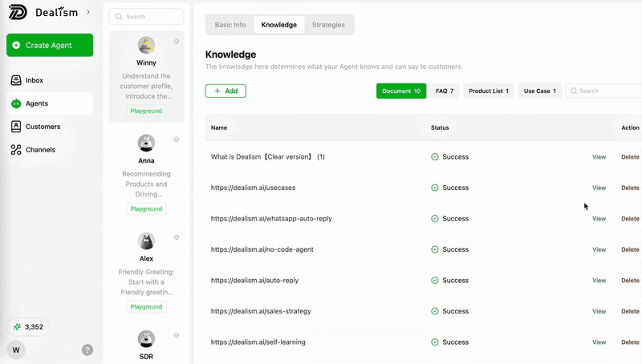View the self-learning entry
This screenshot has width=642, height=364.
tap(599, 342)
